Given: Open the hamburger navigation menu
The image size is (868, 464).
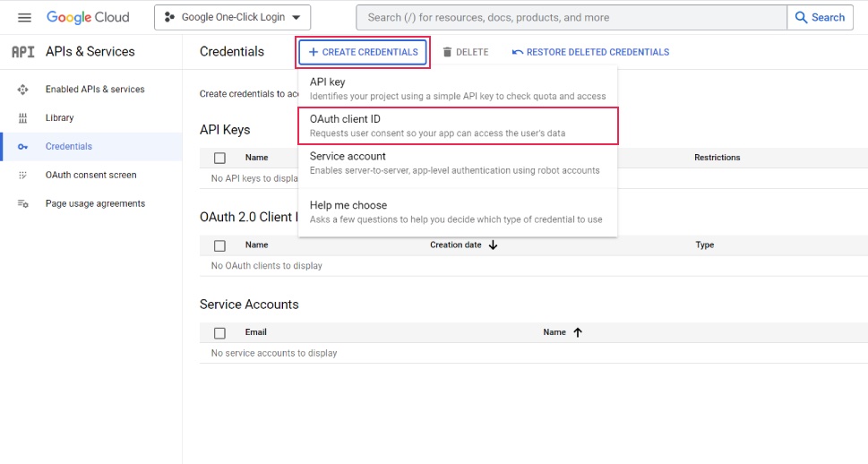Looking at the screenshot, I should 24,18.
